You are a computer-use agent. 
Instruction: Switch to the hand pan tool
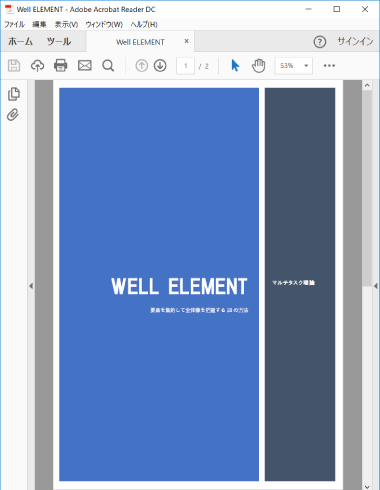pyautogui.click(x=258, y=66)
